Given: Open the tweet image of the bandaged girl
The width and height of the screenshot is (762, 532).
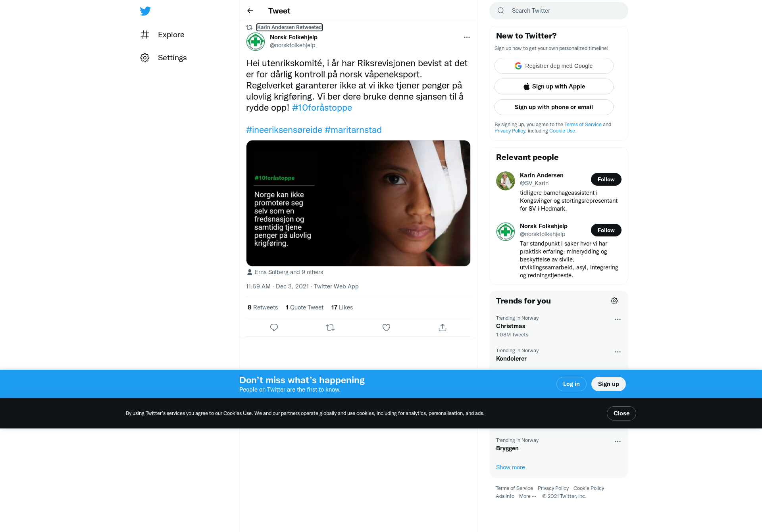Looking at the screenshot, I should pos(358,203).
